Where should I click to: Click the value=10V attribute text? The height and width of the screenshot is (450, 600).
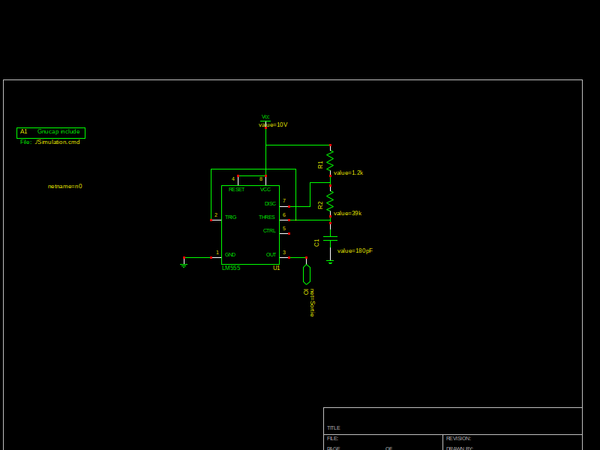(273, 125)
